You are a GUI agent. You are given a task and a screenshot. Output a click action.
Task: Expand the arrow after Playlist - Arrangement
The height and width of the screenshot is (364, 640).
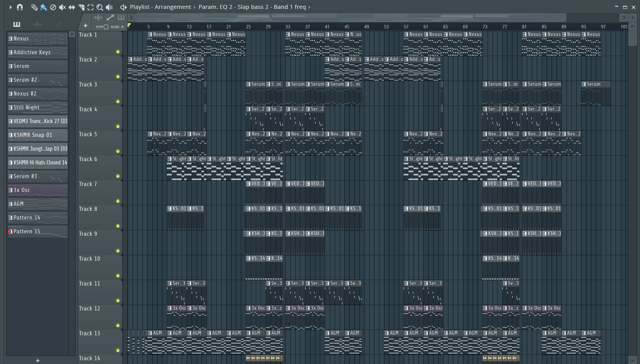tap(194, 7)
